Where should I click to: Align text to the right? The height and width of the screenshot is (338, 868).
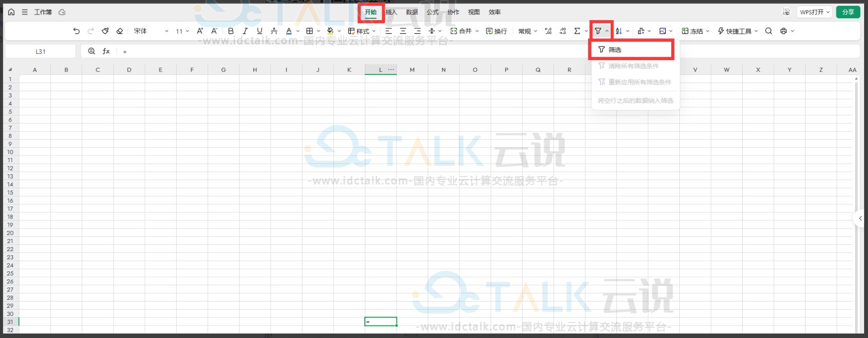click(x=417, y=31)
